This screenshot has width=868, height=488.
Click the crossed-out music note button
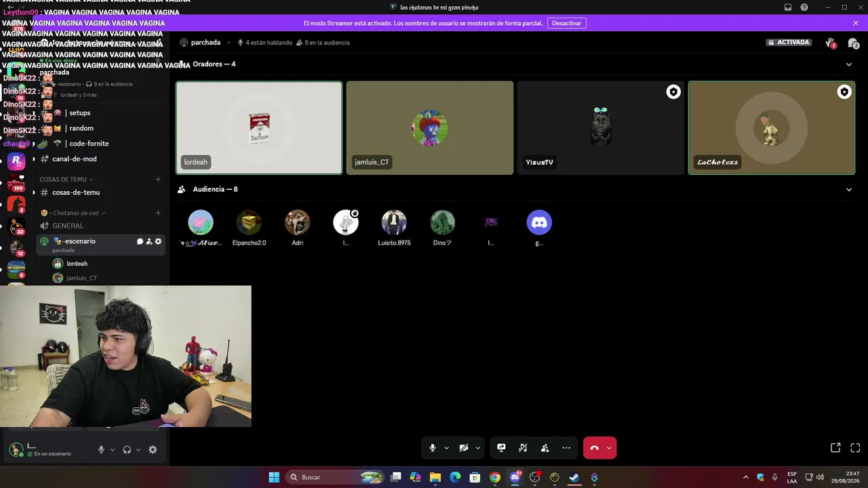[523, 448]
